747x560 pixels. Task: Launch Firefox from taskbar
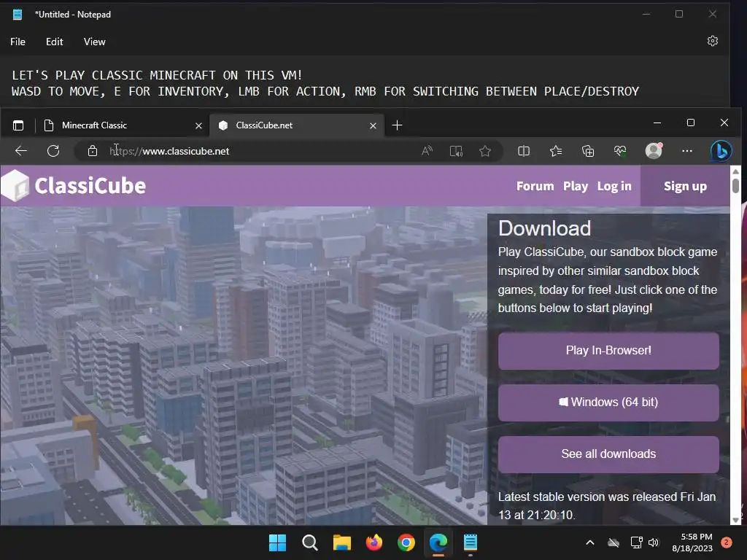point(374,542)
